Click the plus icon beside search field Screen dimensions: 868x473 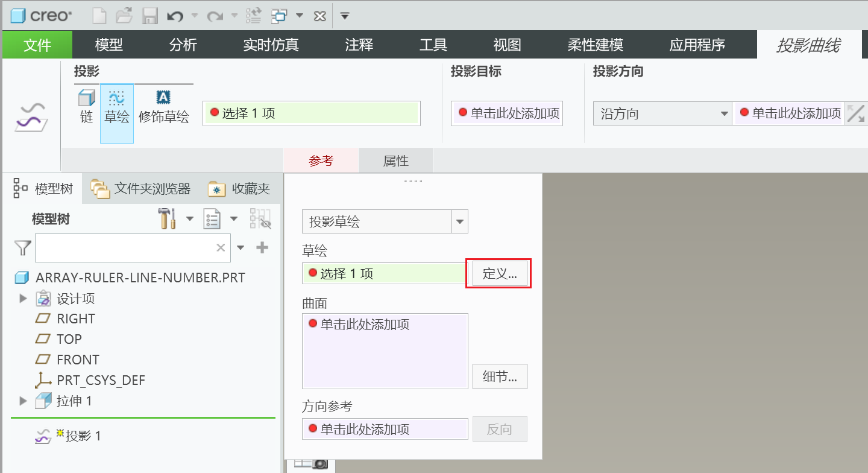point(262,247)
